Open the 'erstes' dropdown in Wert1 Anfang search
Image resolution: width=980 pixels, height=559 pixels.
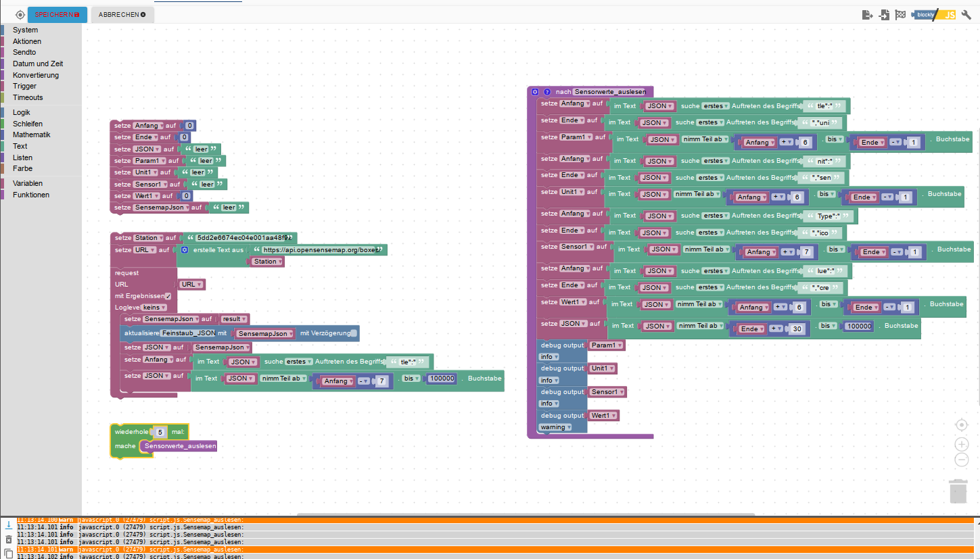(716, 271)
